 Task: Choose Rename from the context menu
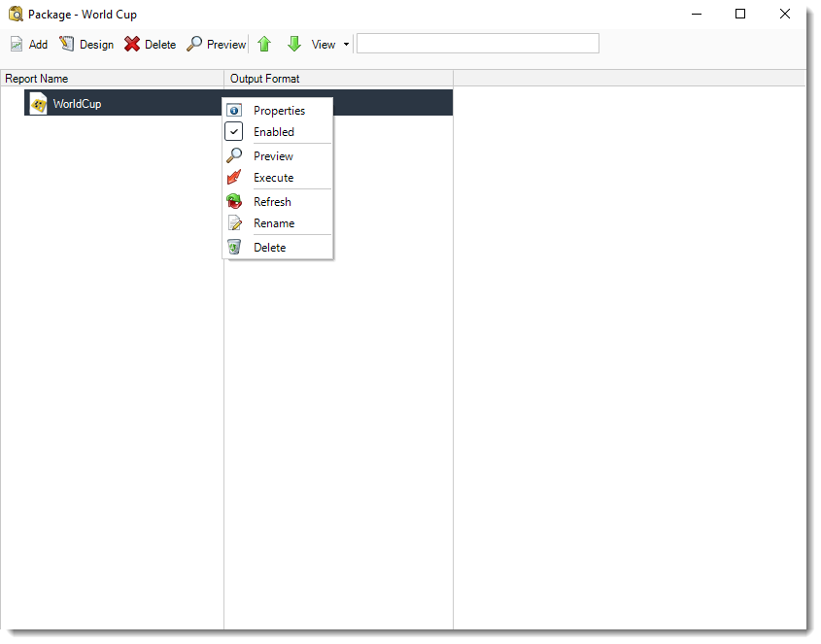pyautogui.click(x=278, y=223)
